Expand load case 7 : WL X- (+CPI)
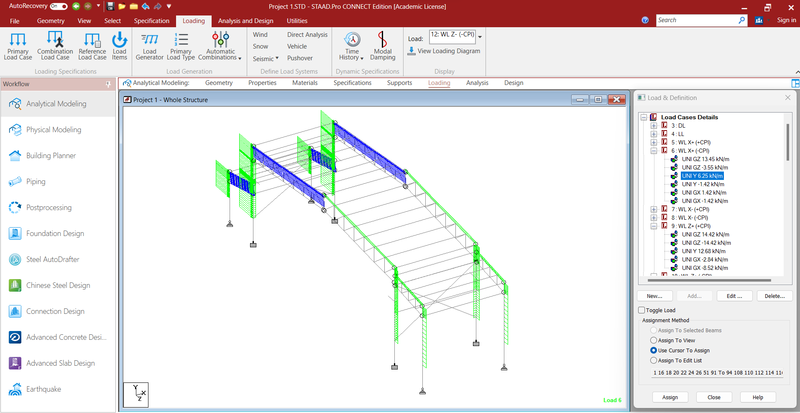Viewport: 800px width, 413px height. tap(654, 209)
